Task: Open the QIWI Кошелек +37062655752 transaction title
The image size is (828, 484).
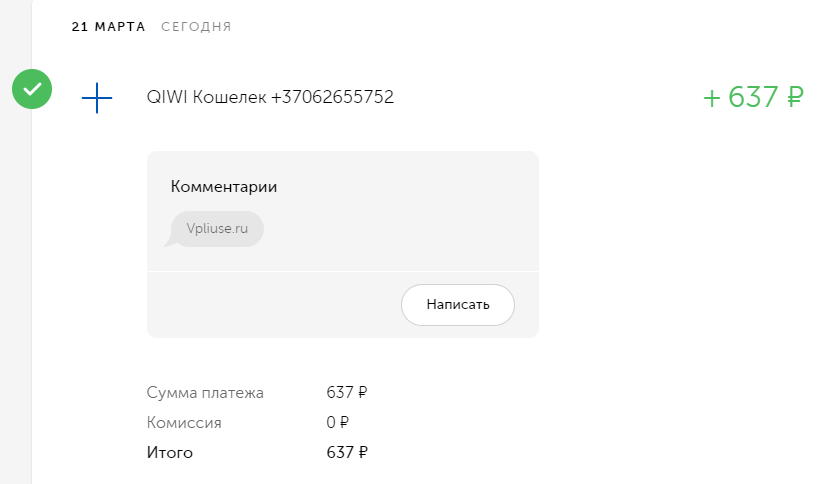Action: coord(270,97)
